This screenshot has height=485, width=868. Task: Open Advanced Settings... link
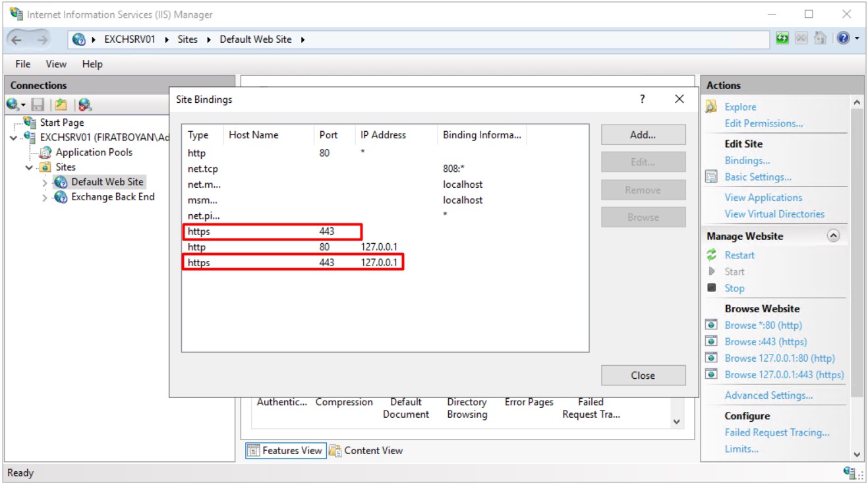[768, 395]
